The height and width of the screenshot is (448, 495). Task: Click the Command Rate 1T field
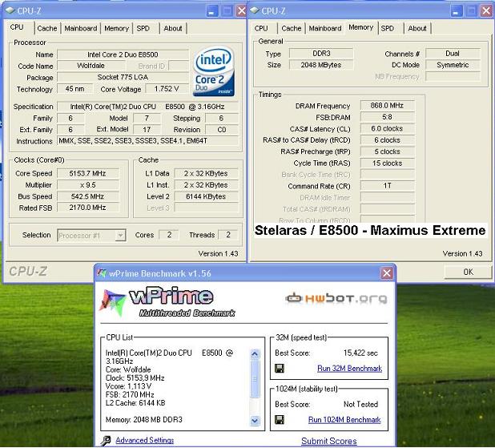tap(387, 186)
